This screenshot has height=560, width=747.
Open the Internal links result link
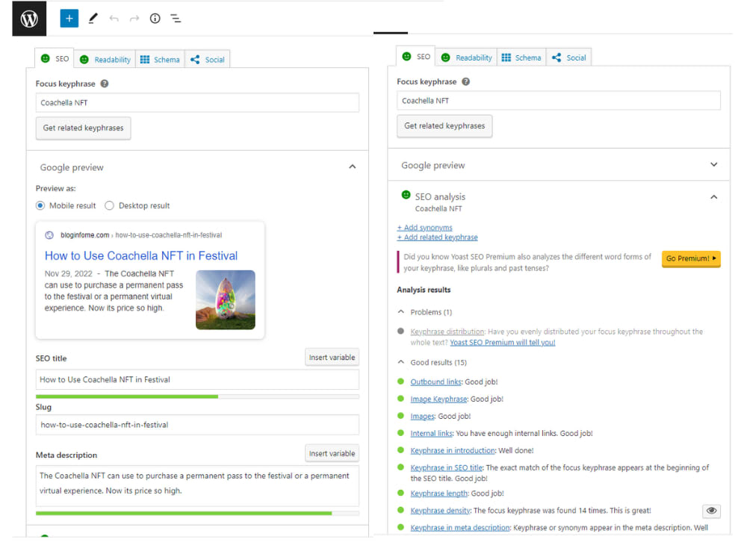pos(431,433)
